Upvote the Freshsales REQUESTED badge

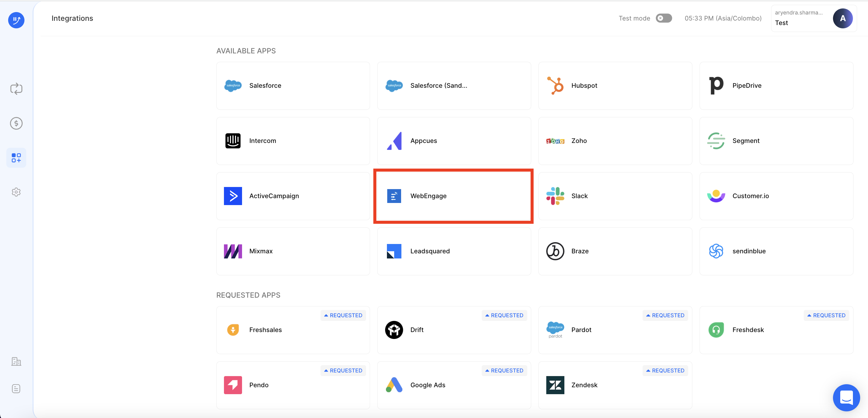click(x=343, y=315)
